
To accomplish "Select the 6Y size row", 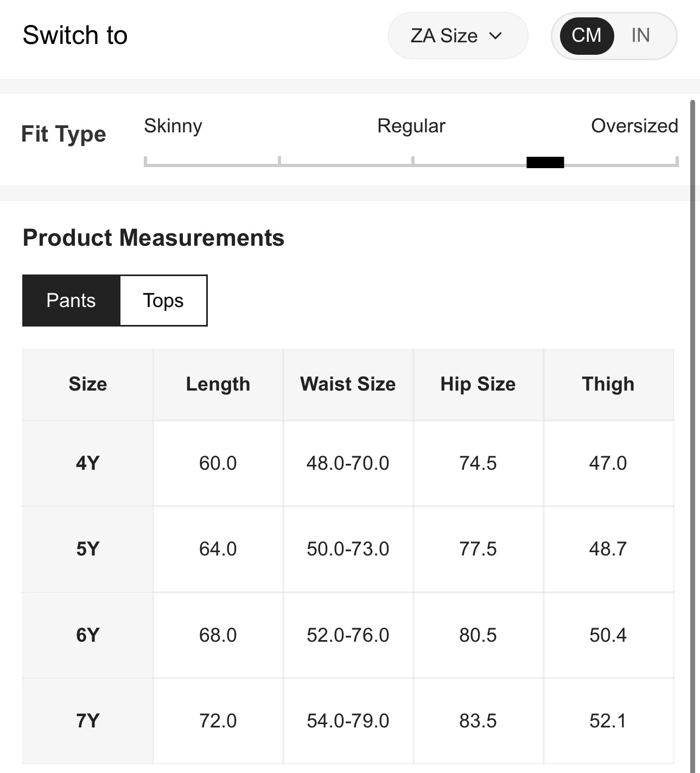I will (88, 635).
